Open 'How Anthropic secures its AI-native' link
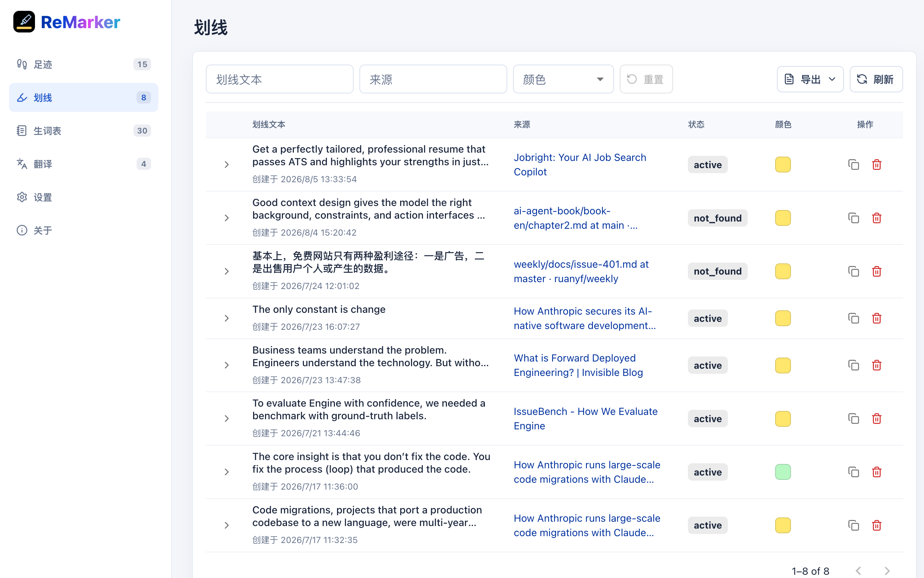 585,319
